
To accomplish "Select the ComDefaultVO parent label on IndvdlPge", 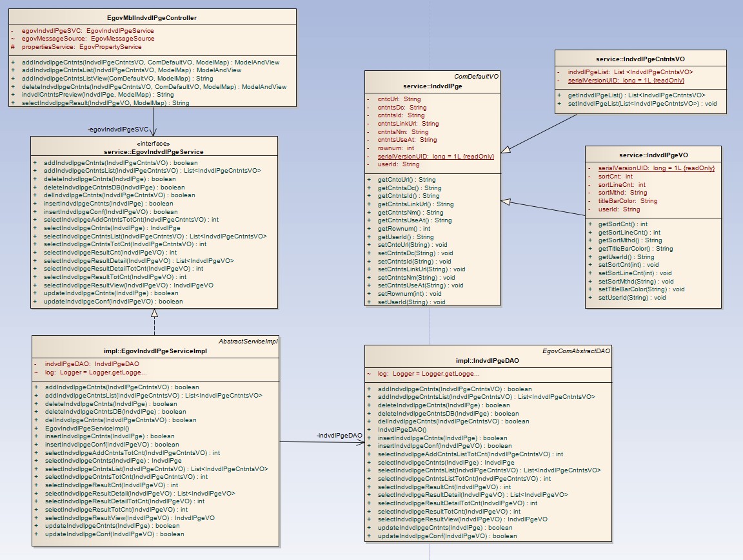I will tap(476, 76).
